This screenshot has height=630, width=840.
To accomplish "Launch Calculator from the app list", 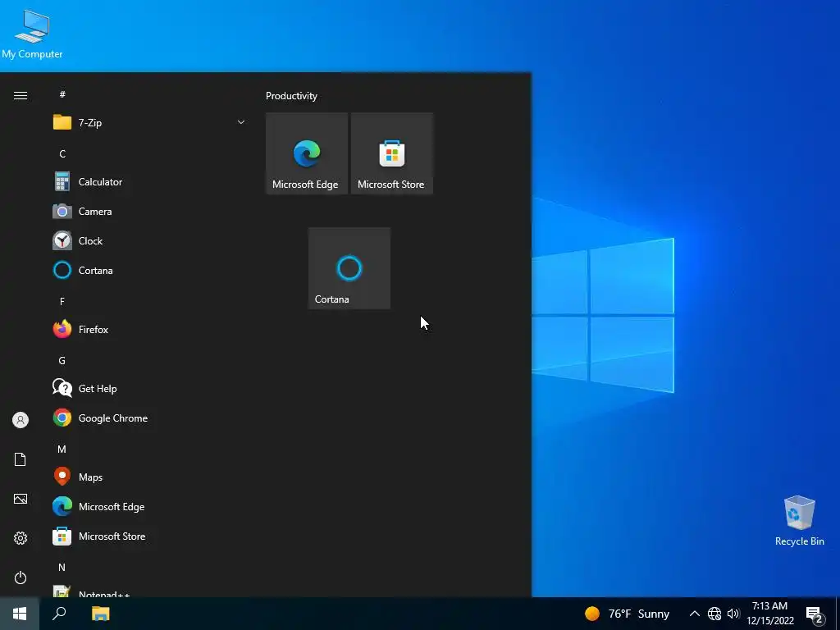I will pos(149,181).
